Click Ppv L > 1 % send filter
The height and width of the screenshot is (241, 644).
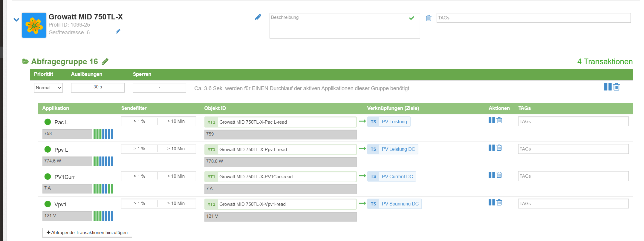click(139, 149)
